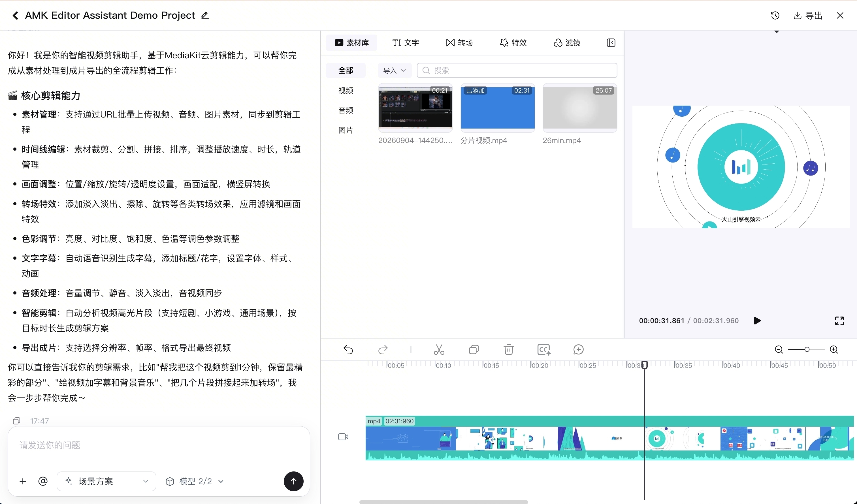Filter assets by 图片

346,130
